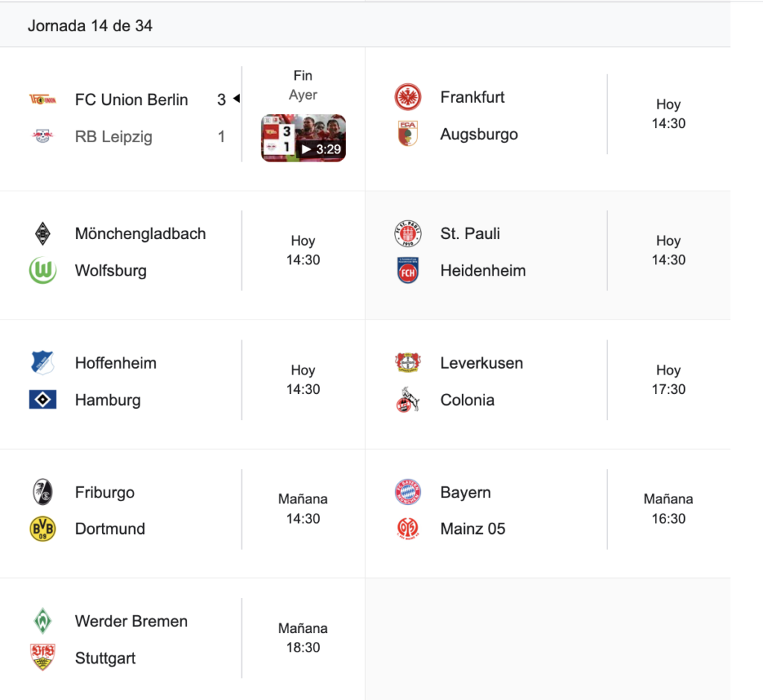Click the Frankfurt eagle crest icon
The width and height of the screenshot is (763, 700).
click(408, 98)
